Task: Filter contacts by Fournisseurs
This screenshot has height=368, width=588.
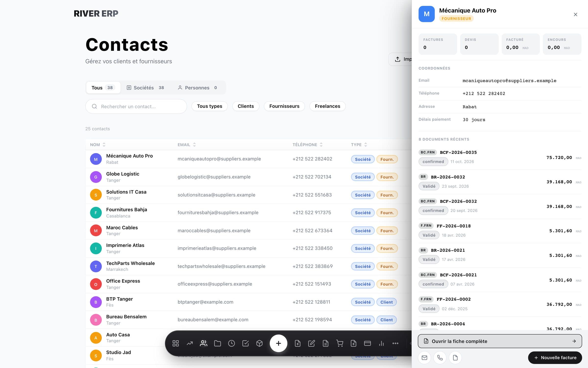Action: [284, 106]
